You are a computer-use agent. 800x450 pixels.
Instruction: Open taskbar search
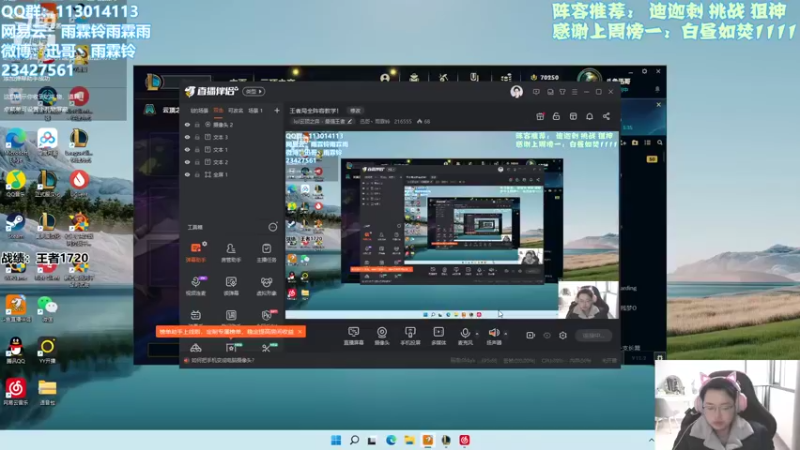pos(354,440)
